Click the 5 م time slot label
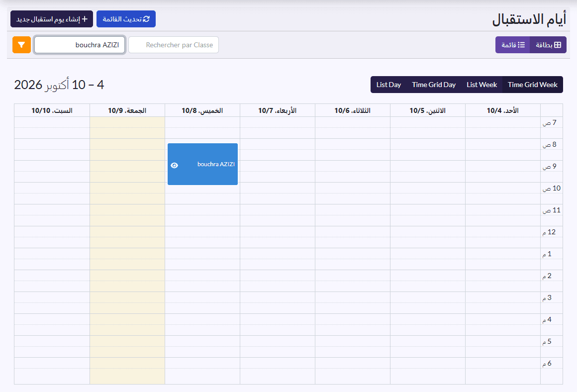The height and width of the screenshot is (392, 577). click(547, 342)
